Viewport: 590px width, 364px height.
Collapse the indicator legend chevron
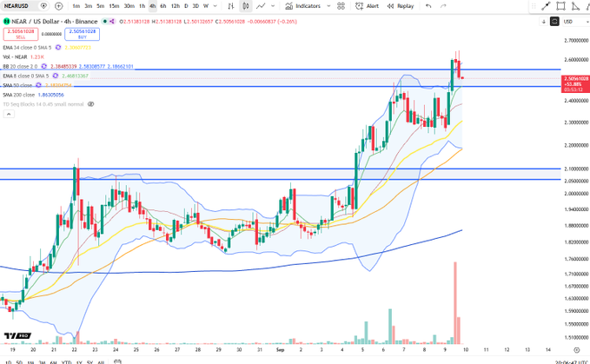tap(9, 114)
